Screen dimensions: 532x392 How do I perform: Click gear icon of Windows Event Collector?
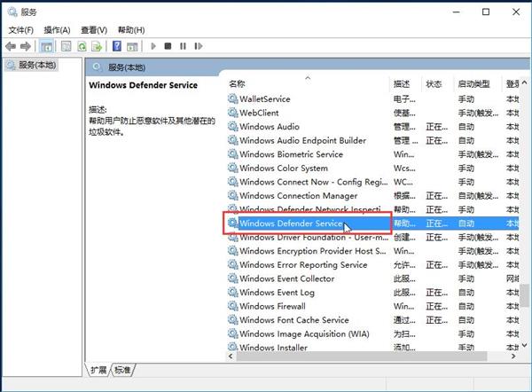click(x=232, y=278)
